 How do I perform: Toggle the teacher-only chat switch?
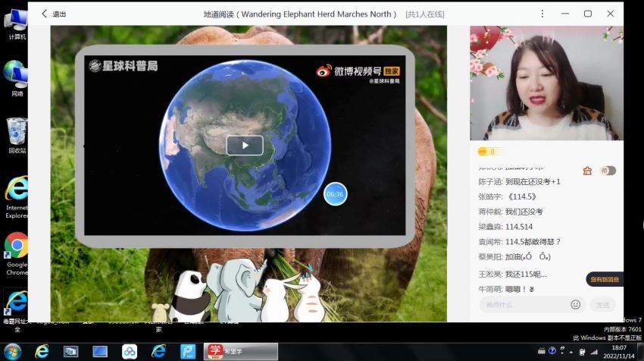608,170
